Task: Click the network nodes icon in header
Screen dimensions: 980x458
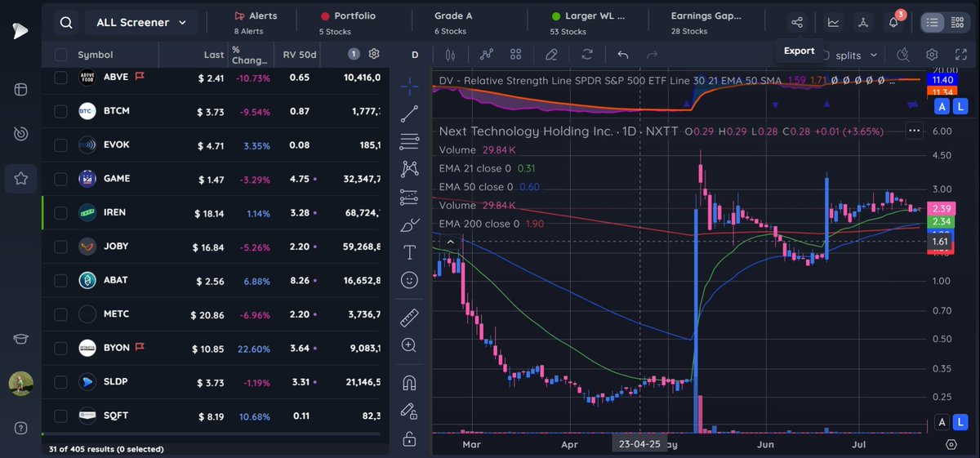Action: click(x=863, y=23)
